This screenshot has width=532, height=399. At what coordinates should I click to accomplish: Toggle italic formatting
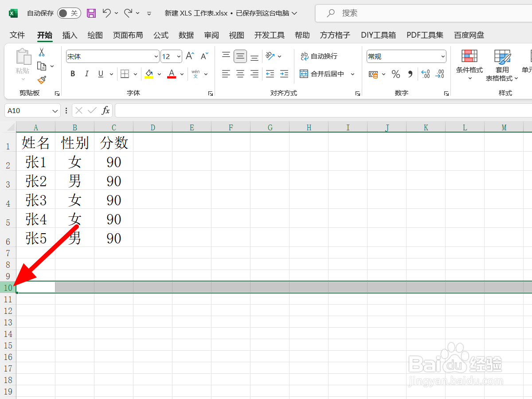(x=86, y=74)
